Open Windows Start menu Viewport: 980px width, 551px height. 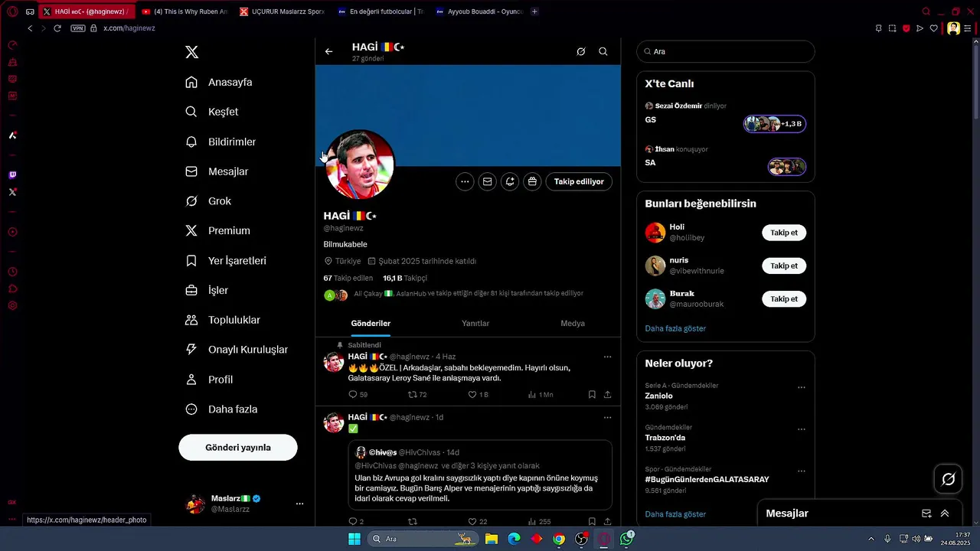point(354,539)
